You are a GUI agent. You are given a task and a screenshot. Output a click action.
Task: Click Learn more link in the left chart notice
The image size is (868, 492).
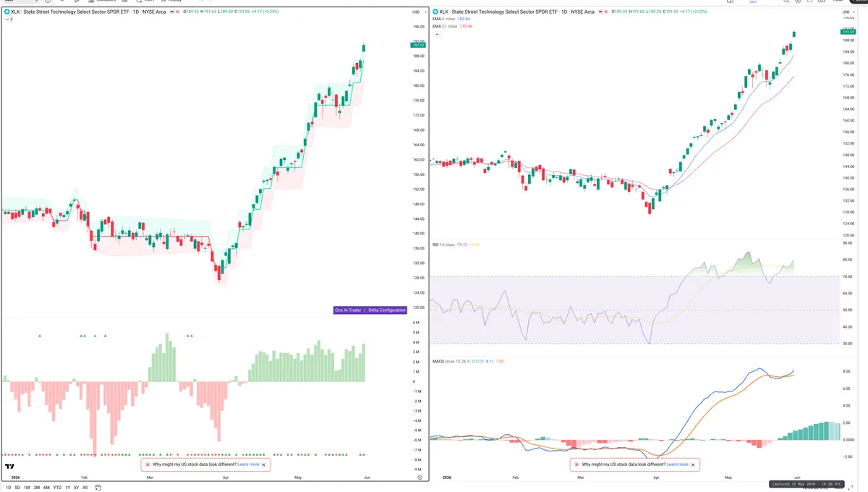[248, 465]
